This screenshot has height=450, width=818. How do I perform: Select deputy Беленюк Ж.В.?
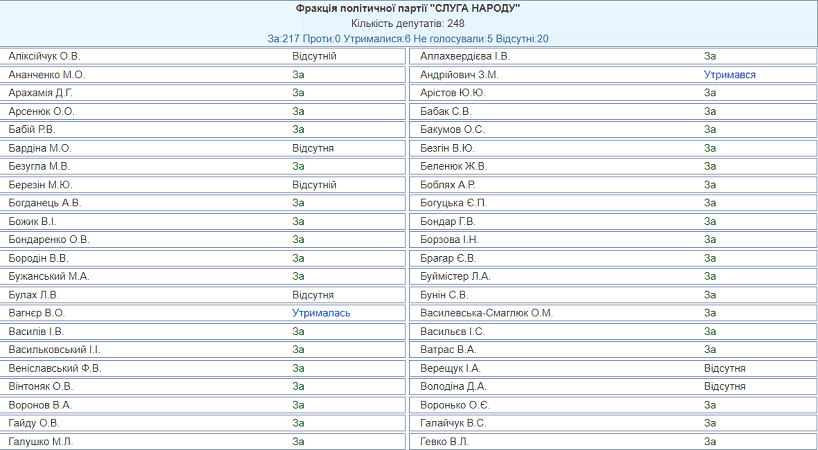point(453,166)
